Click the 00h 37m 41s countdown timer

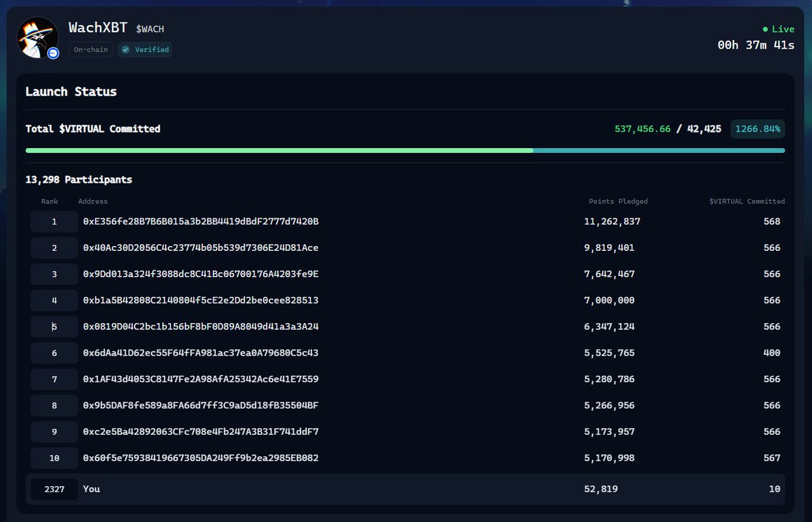pyautogui.click(x=756, y=45)
